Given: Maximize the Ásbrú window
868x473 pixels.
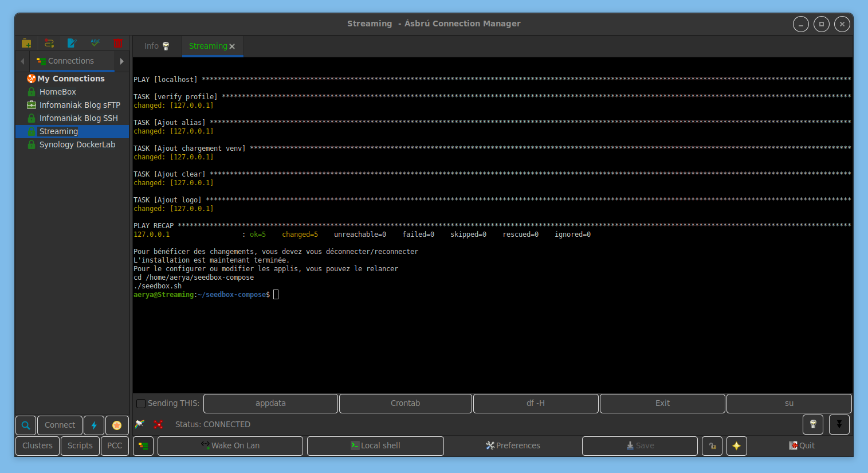Looking at the screenshot, I should pyautogui.click(x=822, y=24).
